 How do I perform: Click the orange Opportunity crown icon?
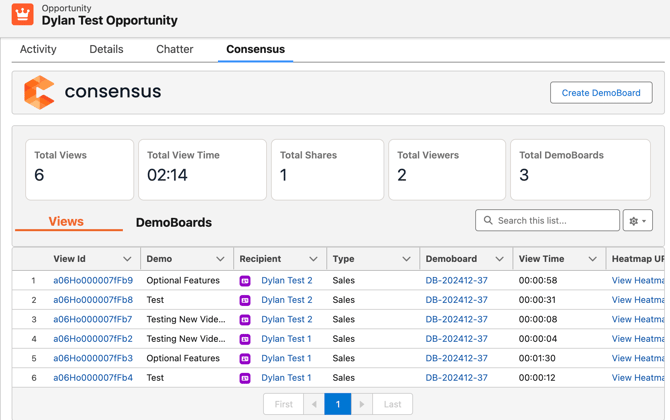22,14
